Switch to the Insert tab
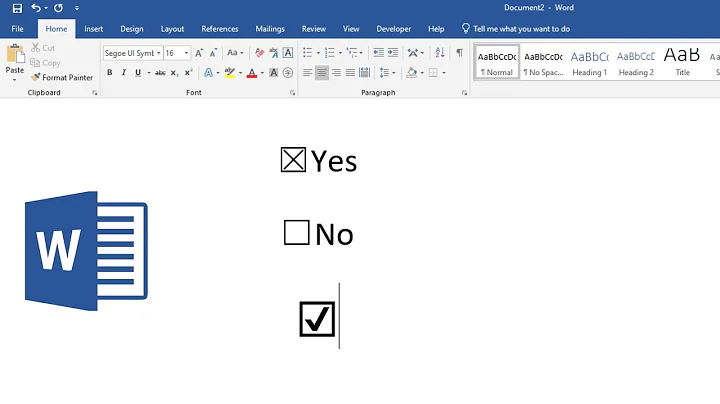This screenshot has height=404, width=720. point(93,29)
